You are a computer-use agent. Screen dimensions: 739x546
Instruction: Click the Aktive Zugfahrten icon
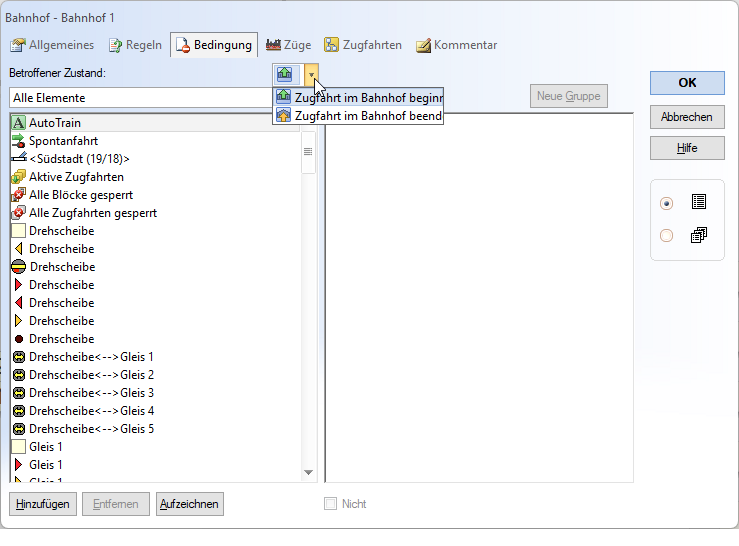click(x=18, y=176)
